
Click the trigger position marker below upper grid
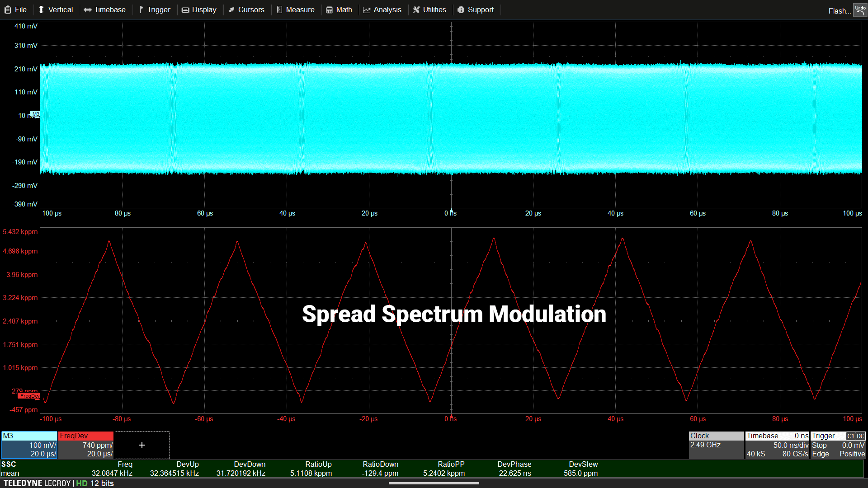coord(451,211)
